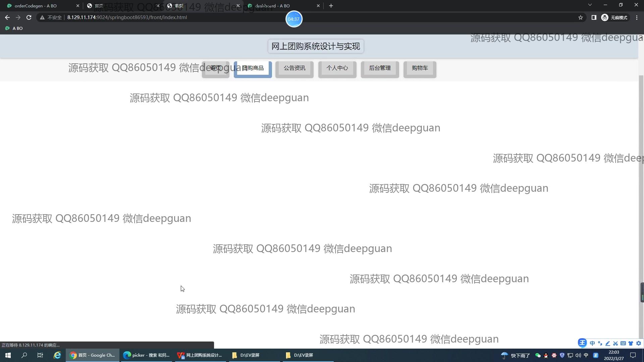
Task: Reload the current browser page
Action: [x=29, y=17]
